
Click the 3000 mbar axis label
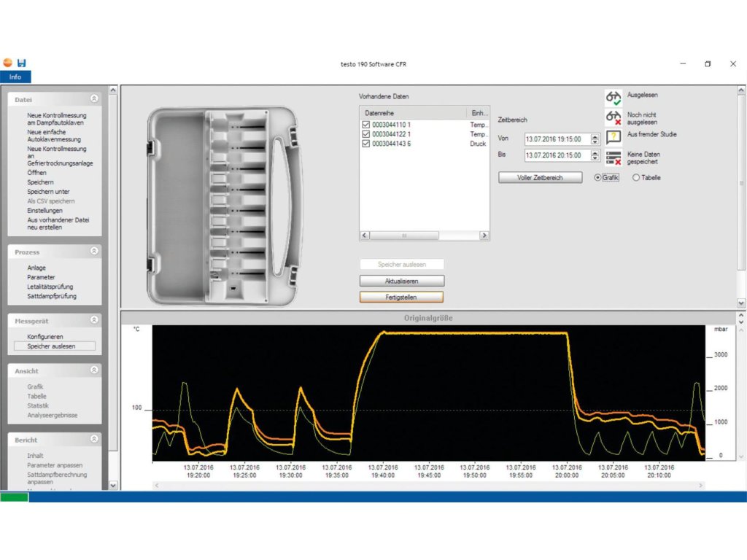(x=720, y=354)
